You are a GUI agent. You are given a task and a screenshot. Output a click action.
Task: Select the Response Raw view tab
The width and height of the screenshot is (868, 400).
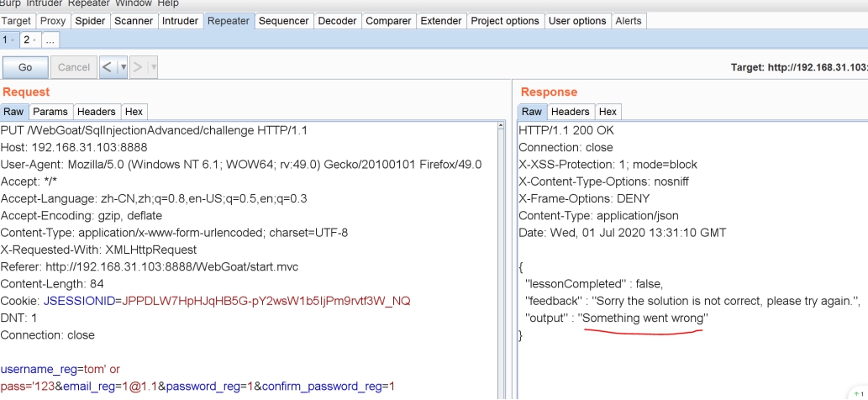(x=532, y=112)
